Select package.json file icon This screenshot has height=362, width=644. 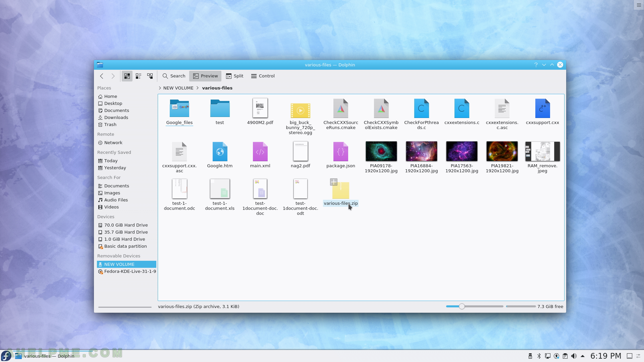coord(341,152)
